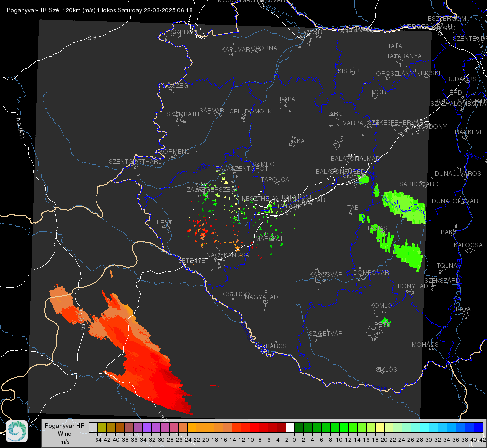The image size is (487, 448).
Task: Select the pale yellow legend swatch near 18
Action: click(380, 427)
